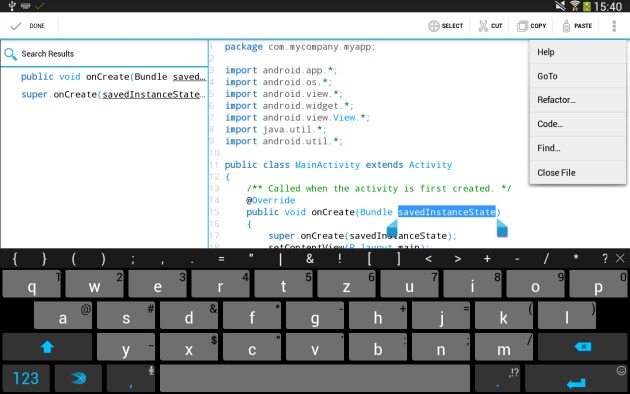
Task: Tap the muted sound status icon
Action: tap(561, 6)
